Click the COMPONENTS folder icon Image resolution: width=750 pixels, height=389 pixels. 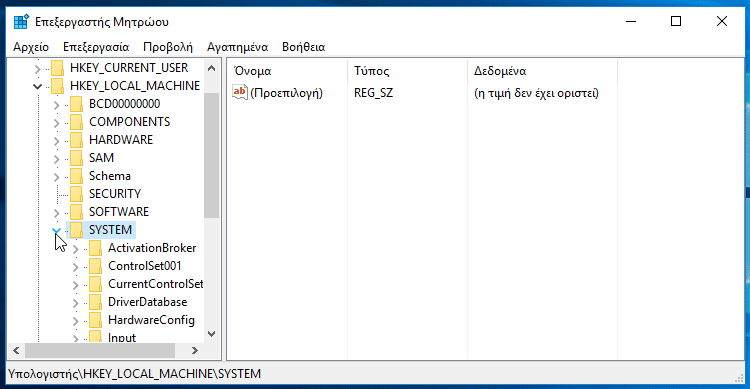77,122
